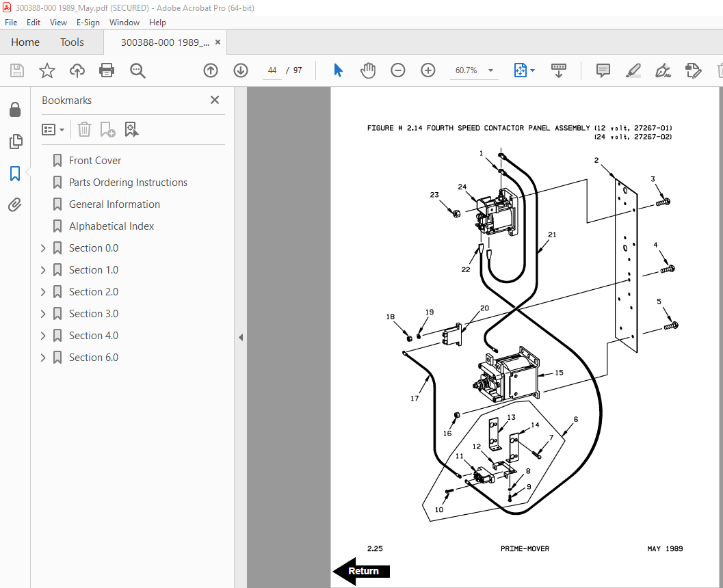Collapse the navigation pane with the arrow handle
This screenshot has width=723, height=588.
coord(241,337)
